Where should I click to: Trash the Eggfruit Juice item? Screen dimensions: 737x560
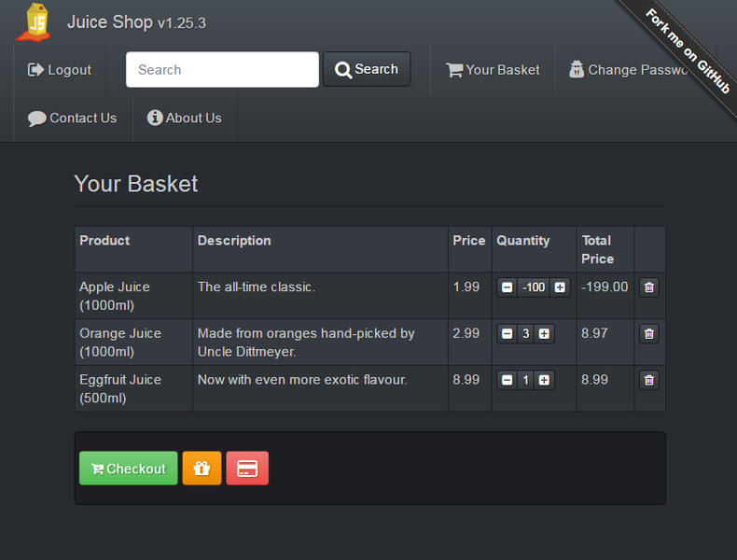pos(649,381)
